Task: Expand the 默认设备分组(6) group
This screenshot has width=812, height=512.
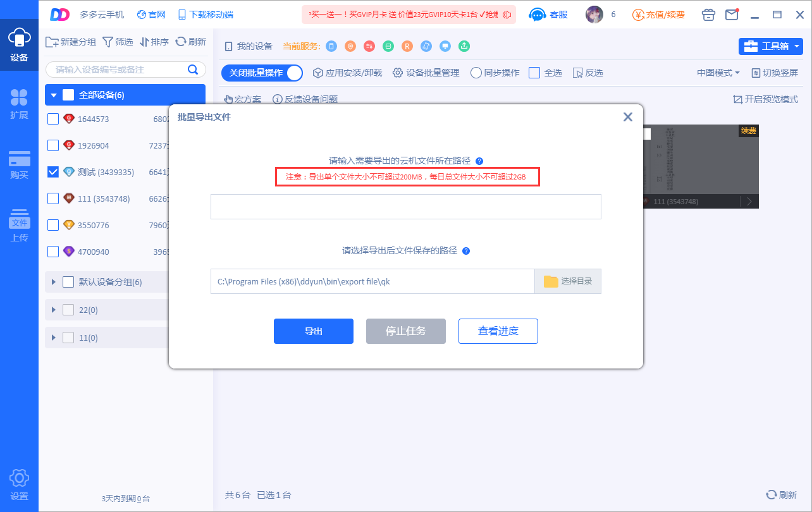Action: coord(54,282)
